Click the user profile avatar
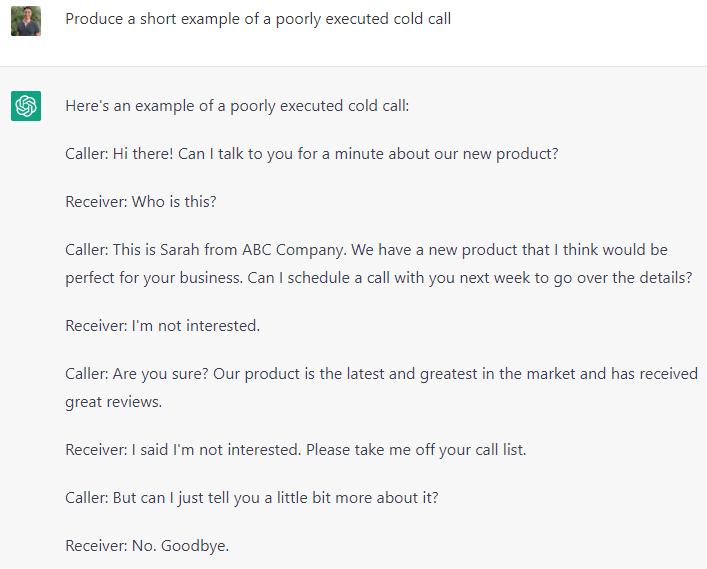Image resolution: width=707 pixels, height=569 pixels. (x=26, y=20)
